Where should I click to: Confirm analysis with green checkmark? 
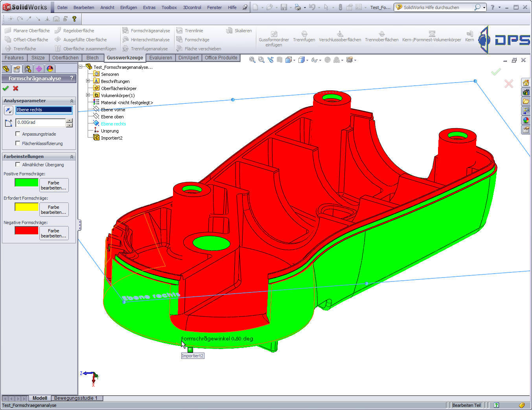pos(6,88)
